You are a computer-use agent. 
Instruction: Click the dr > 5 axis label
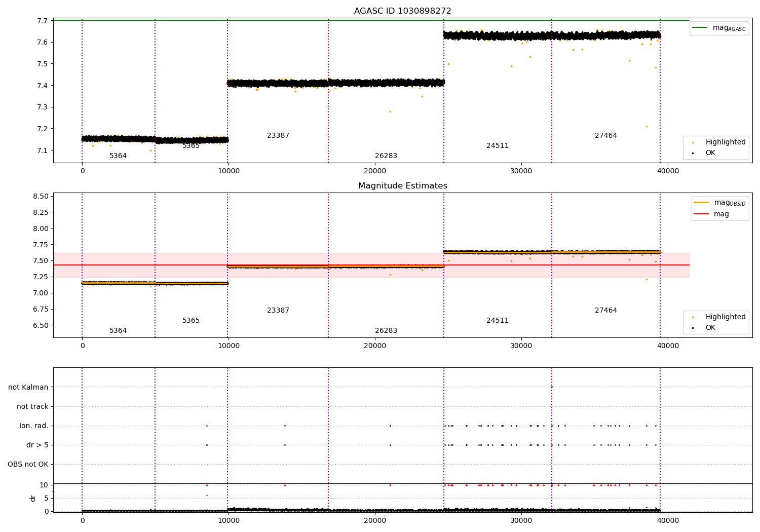click(37, 445)
